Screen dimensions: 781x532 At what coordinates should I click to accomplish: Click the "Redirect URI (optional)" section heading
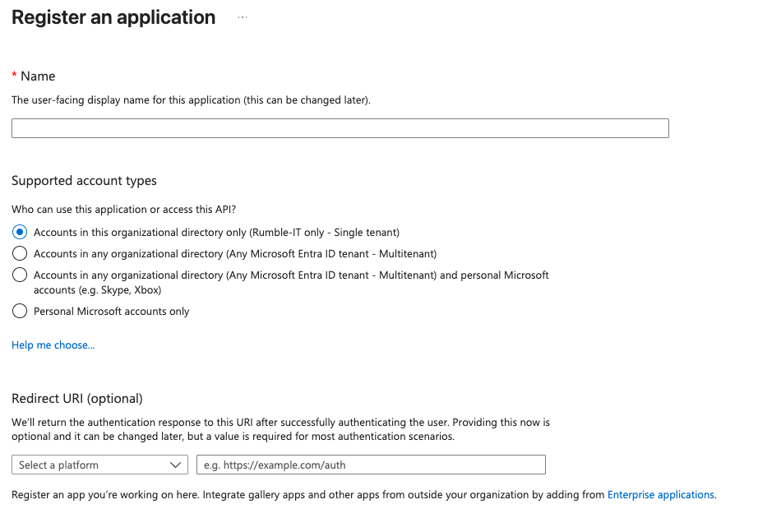76,398
